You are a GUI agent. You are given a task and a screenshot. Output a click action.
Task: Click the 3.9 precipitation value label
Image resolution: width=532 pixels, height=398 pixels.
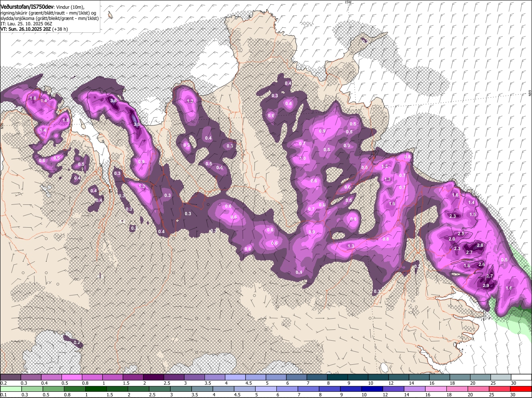136,124
